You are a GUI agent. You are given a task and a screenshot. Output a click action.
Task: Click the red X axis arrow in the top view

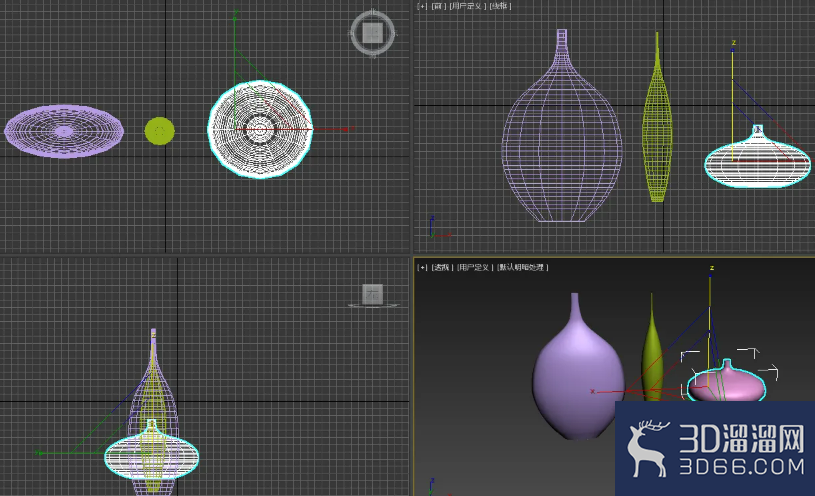pyautogui.click(x=347, y=129)
